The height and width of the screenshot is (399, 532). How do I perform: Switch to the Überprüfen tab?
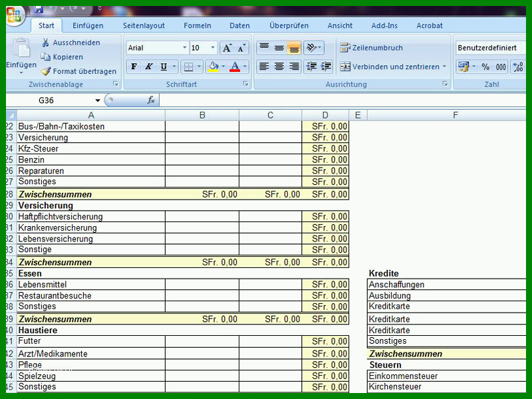pyautogui.click(x=289, y=25)
